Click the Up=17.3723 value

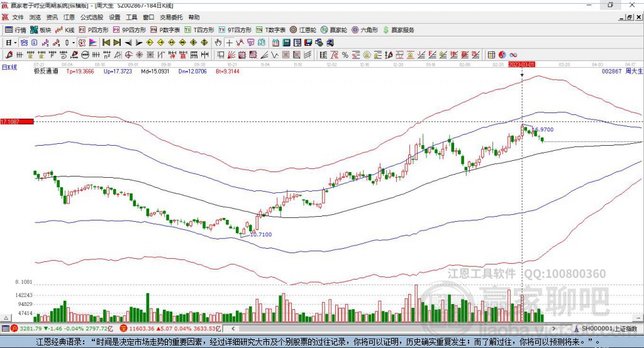pos(118,72)
